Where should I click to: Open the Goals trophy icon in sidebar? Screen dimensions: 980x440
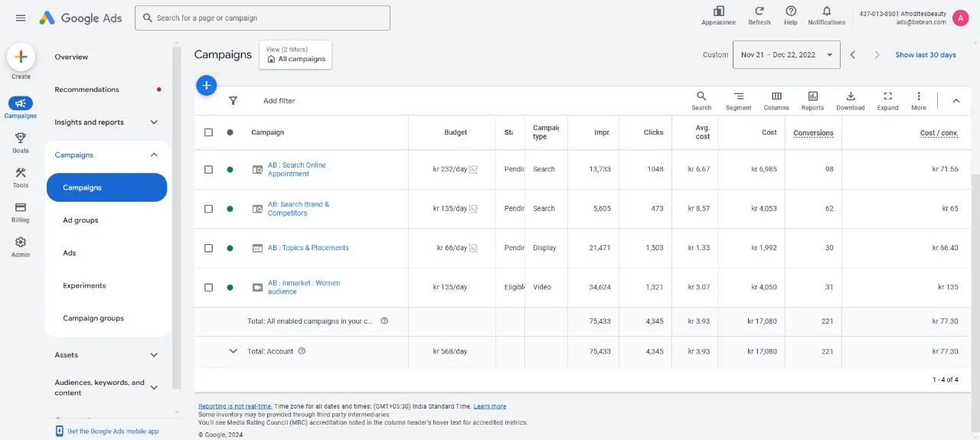[x=21, y=139]
